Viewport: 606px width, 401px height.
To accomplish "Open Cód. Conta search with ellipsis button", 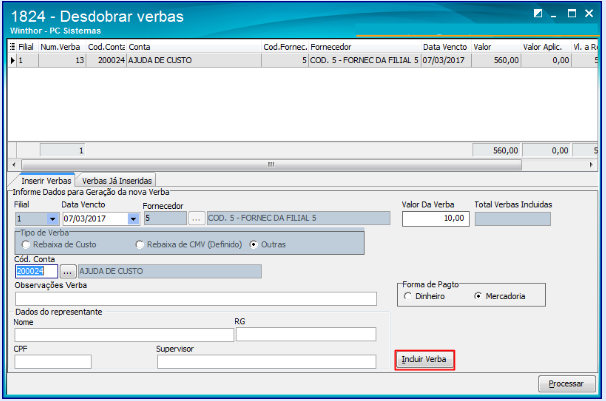I will coord(68,272).
